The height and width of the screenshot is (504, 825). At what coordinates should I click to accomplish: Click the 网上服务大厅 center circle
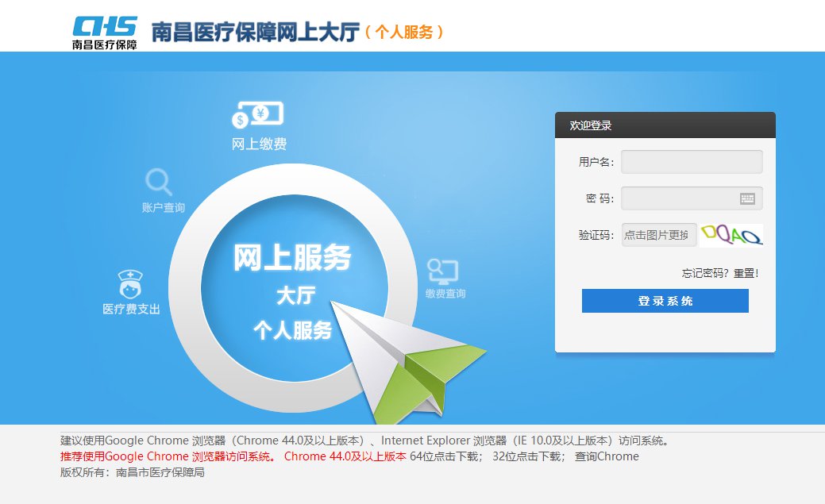294,288
